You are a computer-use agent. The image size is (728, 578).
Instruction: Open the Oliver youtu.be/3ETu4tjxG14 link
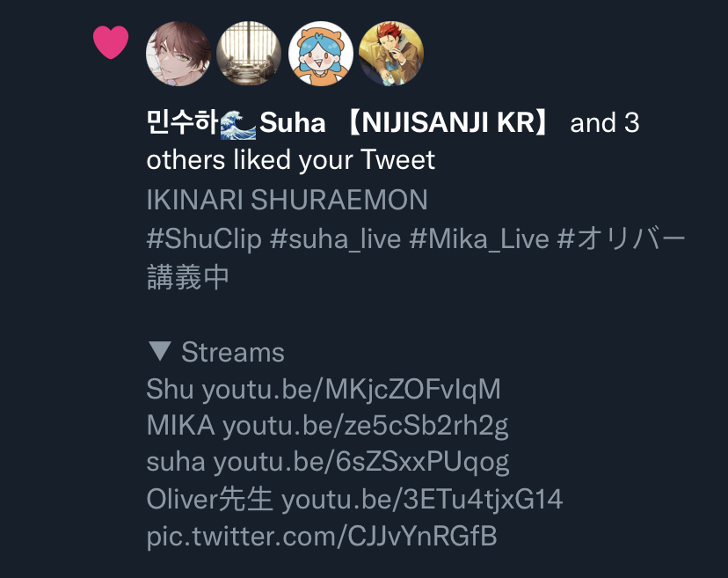[x=422, y=500]
